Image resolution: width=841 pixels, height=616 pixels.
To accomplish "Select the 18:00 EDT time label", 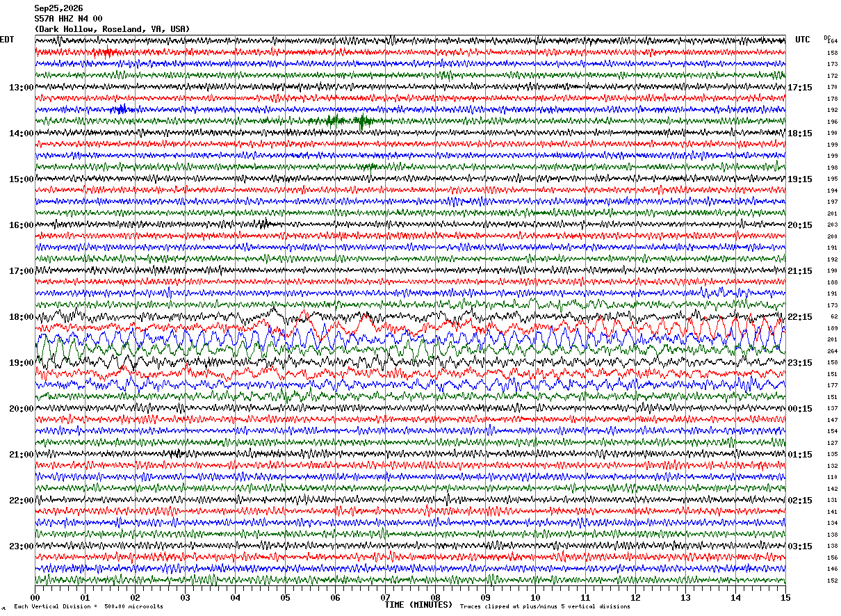I will point(21,317).
